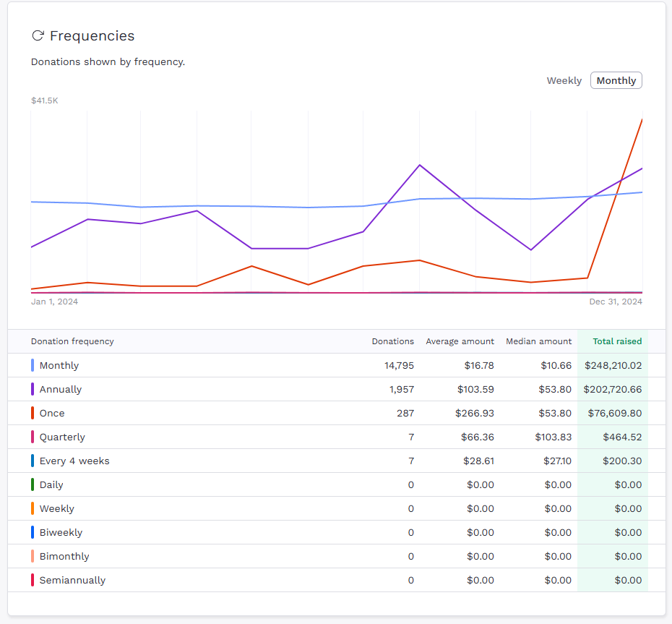
Task: Click the pink color marker next to Quarterly
Action: coord(33,437)
